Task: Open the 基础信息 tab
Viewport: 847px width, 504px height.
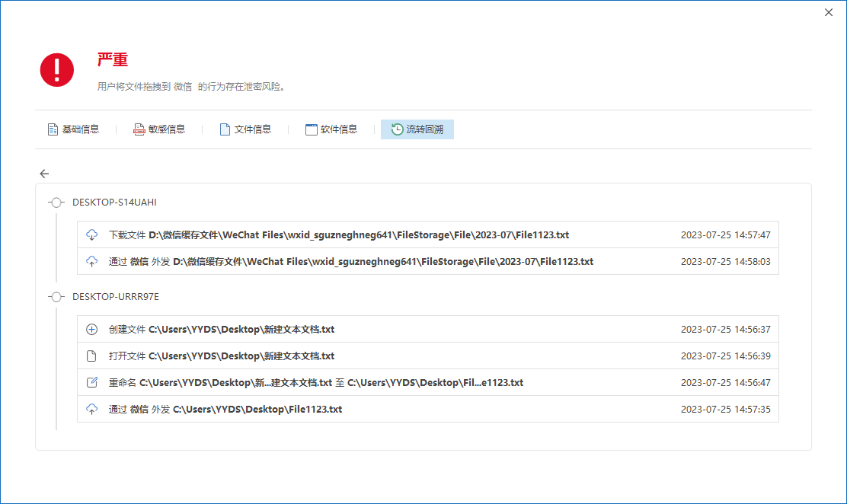Action: 73,129
